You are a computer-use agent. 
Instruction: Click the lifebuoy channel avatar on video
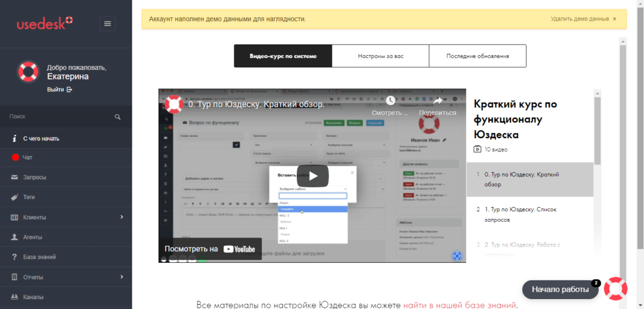174,104
